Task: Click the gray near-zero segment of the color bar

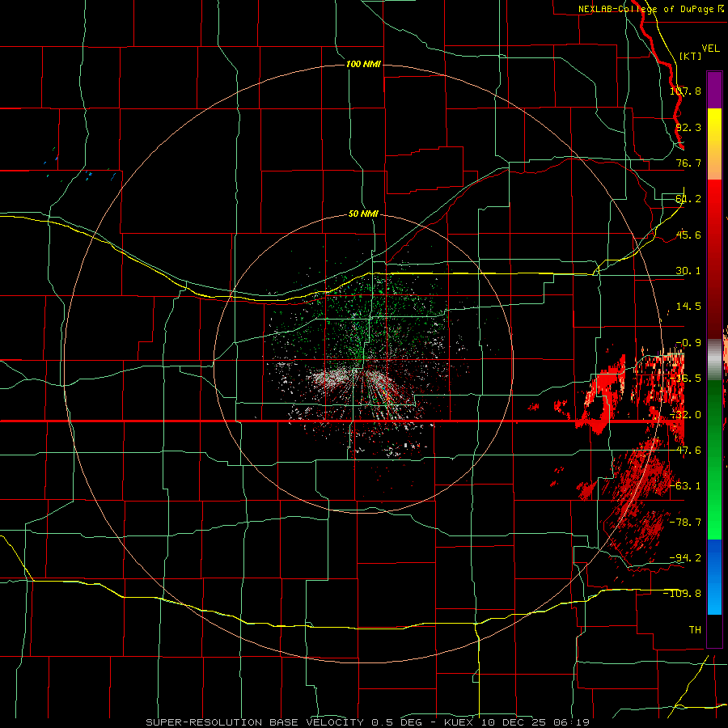Action: tap(714, 359)
